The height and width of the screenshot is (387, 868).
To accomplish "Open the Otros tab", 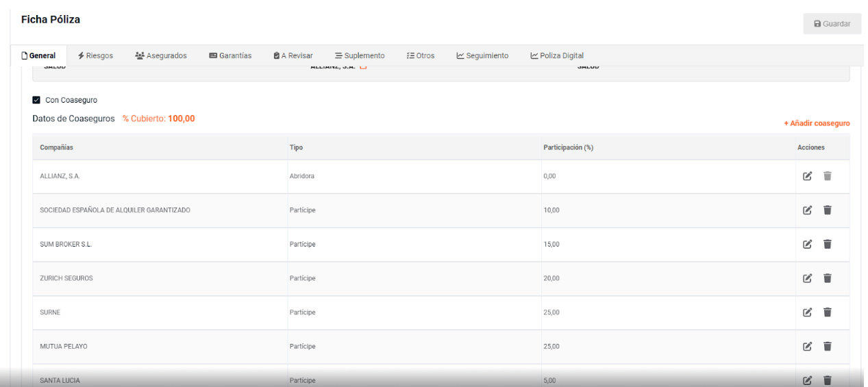I will pos(420,56).
